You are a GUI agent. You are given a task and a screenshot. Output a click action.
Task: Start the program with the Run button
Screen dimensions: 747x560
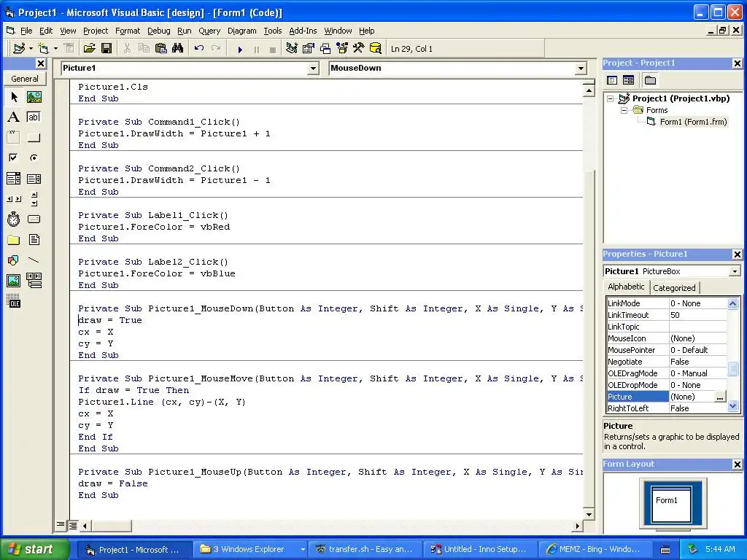point(240,49)
